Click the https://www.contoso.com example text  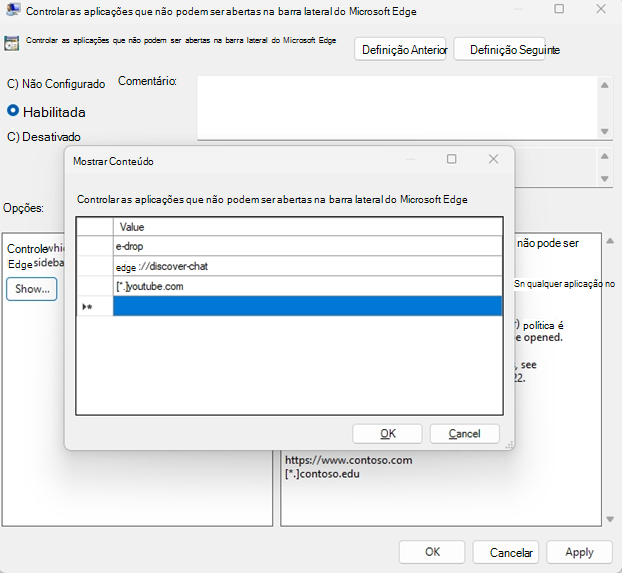(349, 460)
